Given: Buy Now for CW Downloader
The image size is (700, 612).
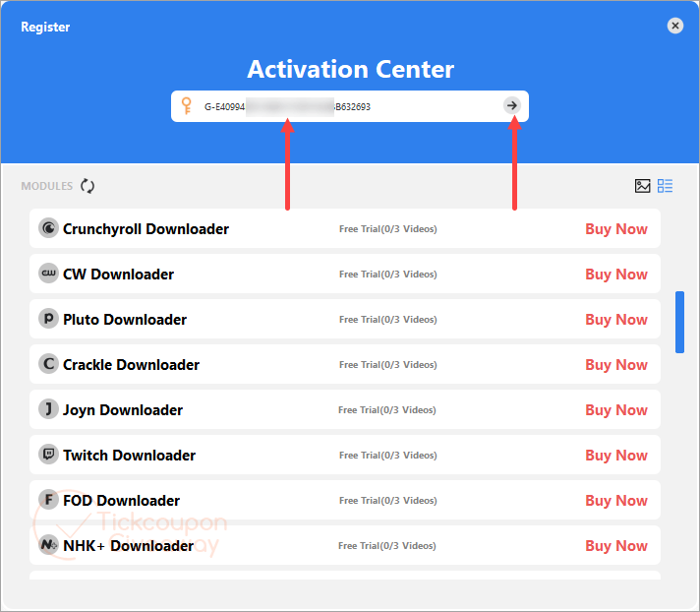Looking at the screenshot, I should [x=616, y=274].
